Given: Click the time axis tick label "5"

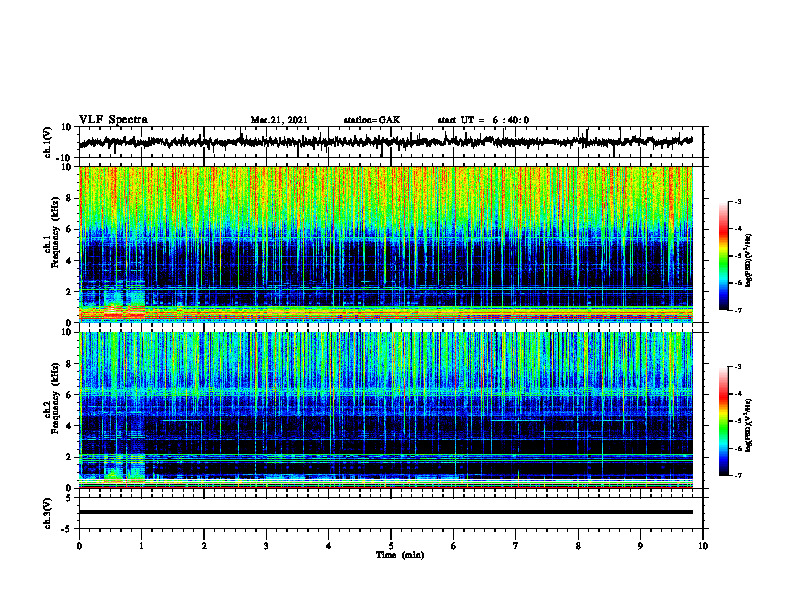Looking at the screenshot, I should [391, 546].
